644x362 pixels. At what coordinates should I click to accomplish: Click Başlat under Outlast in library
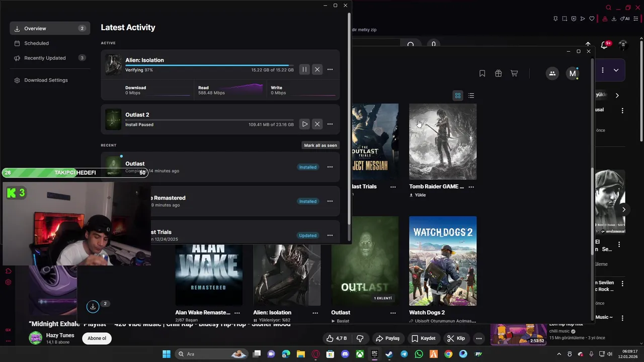pos(340,321)
